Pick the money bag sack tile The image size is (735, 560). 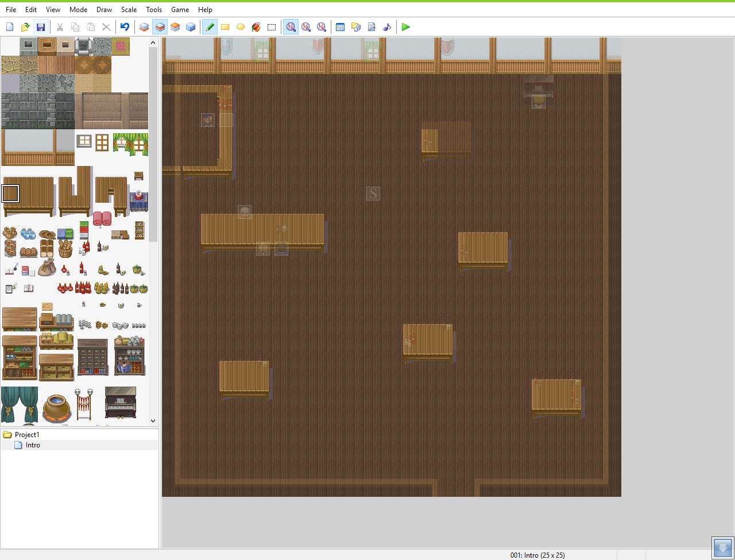pos(47,267)
